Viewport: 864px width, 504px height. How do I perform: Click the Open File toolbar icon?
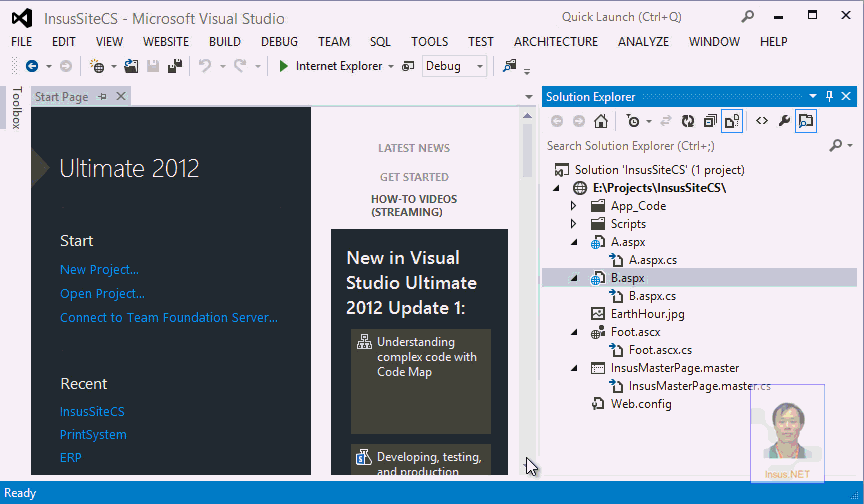click(x=131, y=66)
